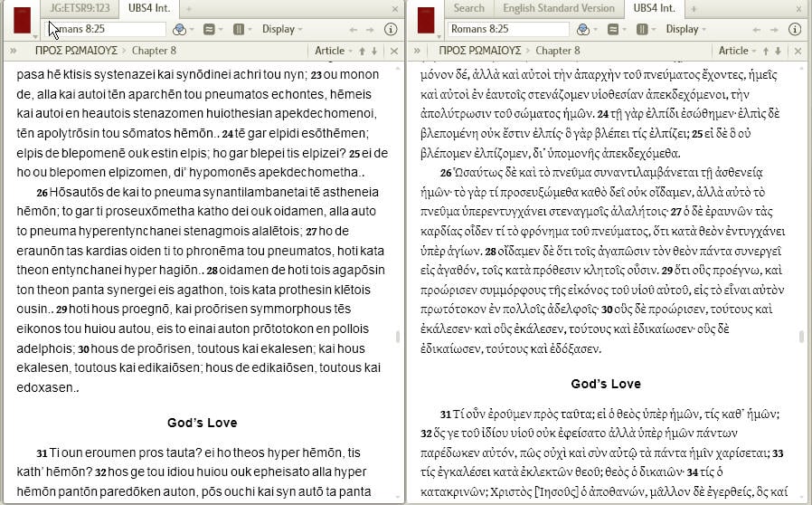Image resolution: width=812 pixels, height=505 pixels.
Task: Switch to the Search tab
Action: pyautogui.click(x=468, y=8)
